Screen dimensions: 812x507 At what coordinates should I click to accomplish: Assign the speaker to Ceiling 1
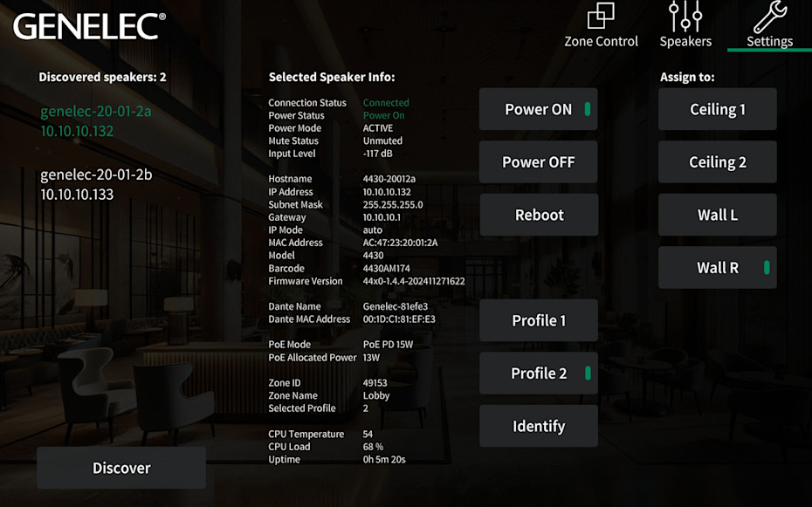[x=717, y=109]
